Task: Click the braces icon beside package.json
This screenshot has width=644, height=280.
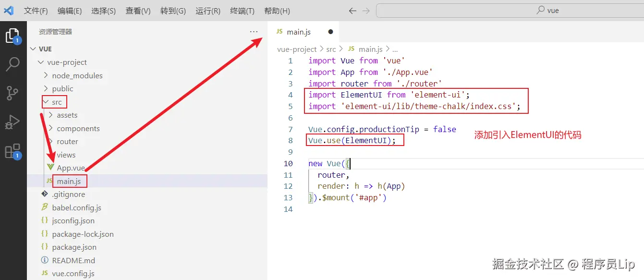Action: coord(45,247)
